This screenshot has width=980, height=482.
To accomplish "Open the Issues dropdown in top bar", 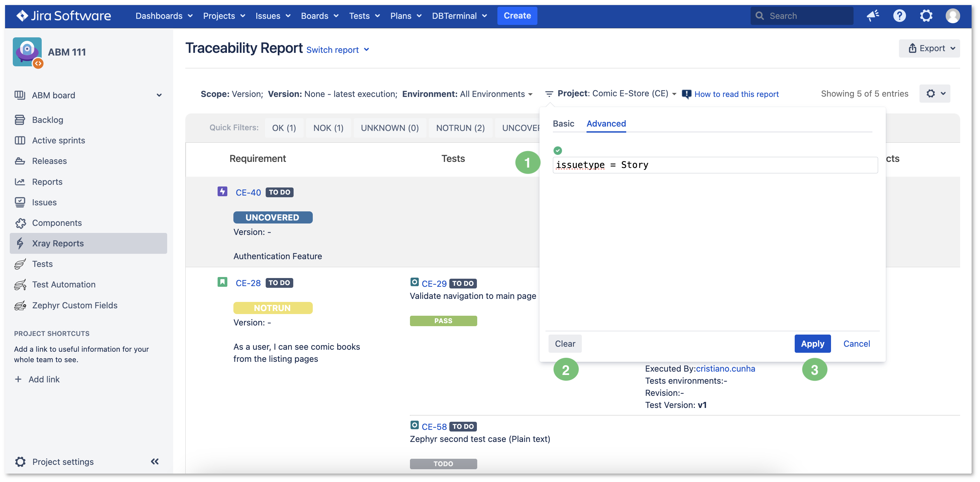I will [x=273, y=15].
